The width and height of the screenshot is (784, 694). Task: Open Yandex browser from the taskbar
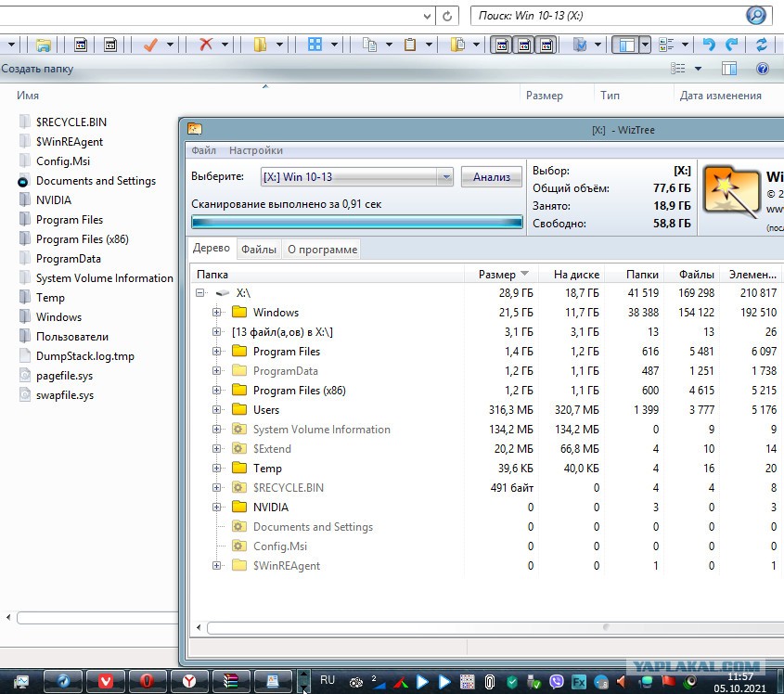189,681
